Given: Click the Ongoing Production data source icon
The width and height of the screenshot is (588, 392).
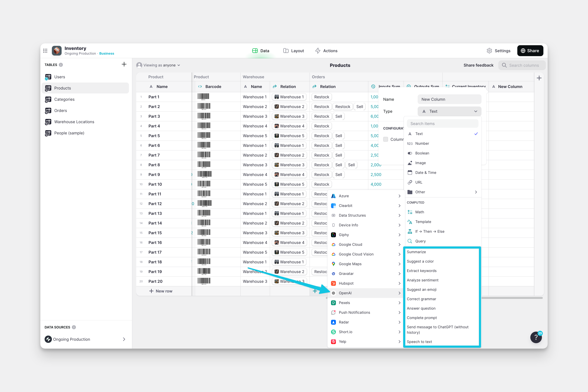Looking at the screenshot, I should (x=48, y=339).
